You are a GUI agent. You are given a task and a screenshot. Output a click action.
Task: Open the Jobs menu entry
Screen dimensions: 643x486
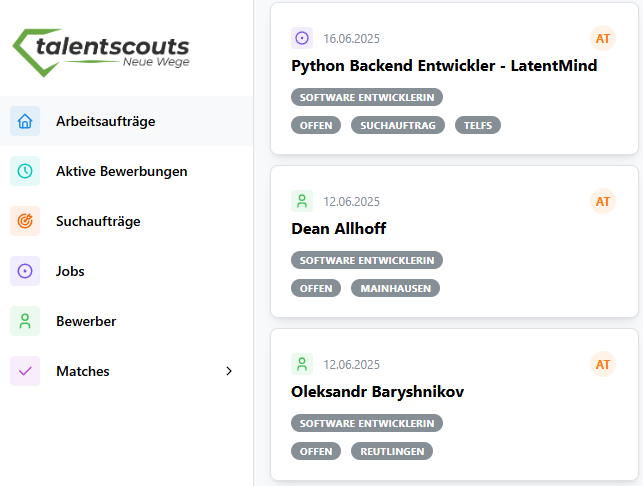70,271
